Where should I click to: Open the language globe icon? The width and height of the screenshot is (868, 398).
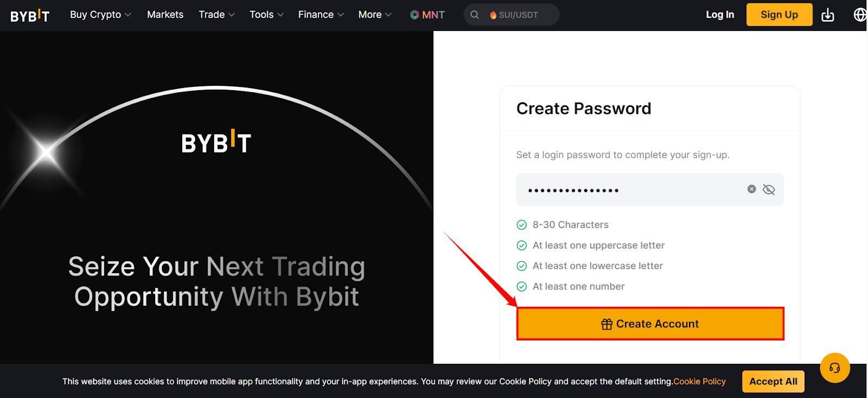coord(860,15)
